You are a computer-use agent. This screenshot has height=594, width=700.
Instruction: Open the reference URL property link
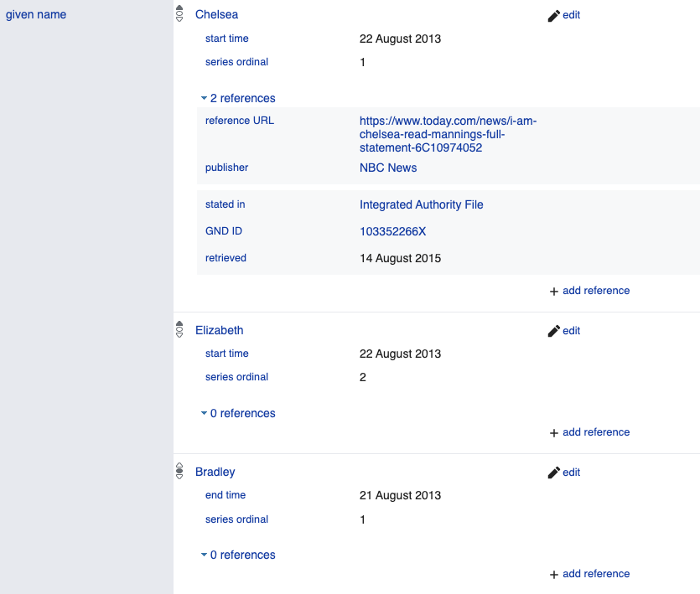coord(240,121)
